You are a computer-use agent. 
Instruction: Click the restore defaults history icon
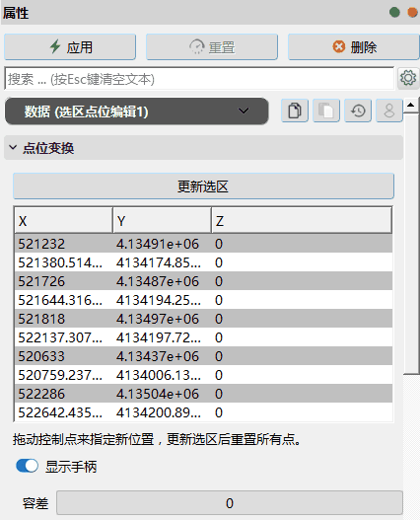click(x=358, y=111)
